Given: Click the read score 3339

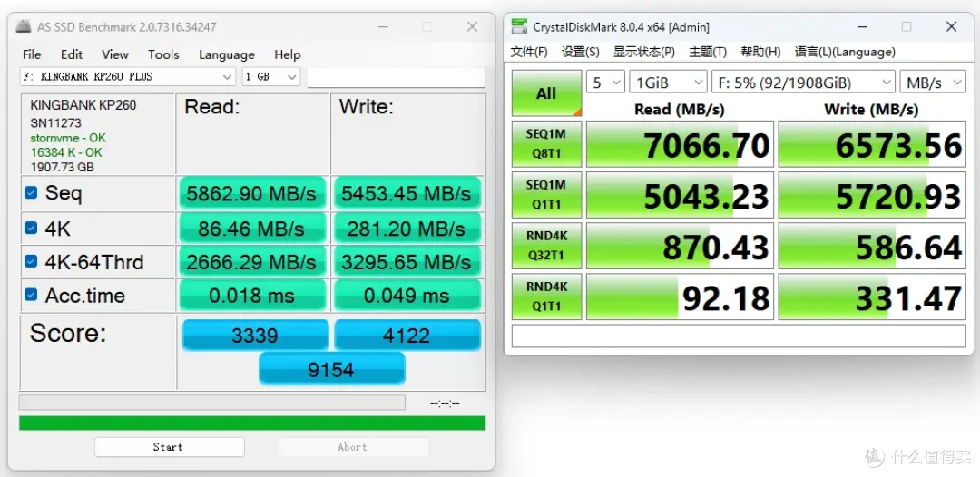Looking at the screenshot, I should coord(255,336).
